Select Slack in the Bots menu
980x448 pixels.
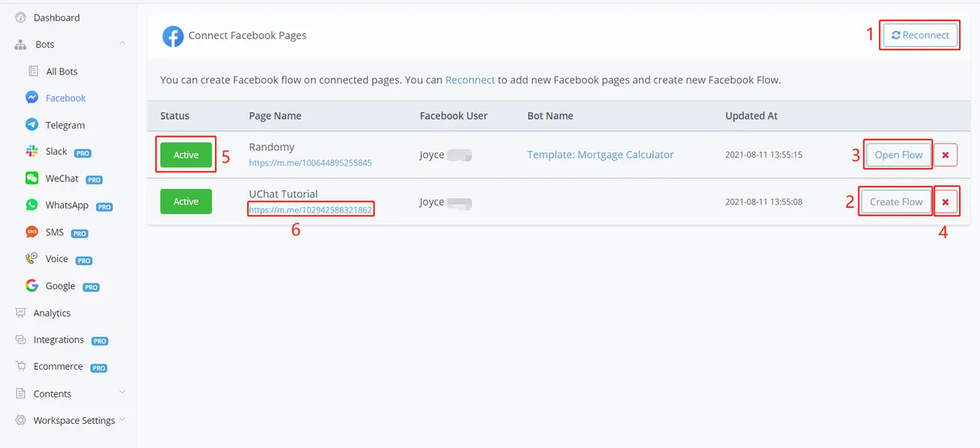point(56,152)
